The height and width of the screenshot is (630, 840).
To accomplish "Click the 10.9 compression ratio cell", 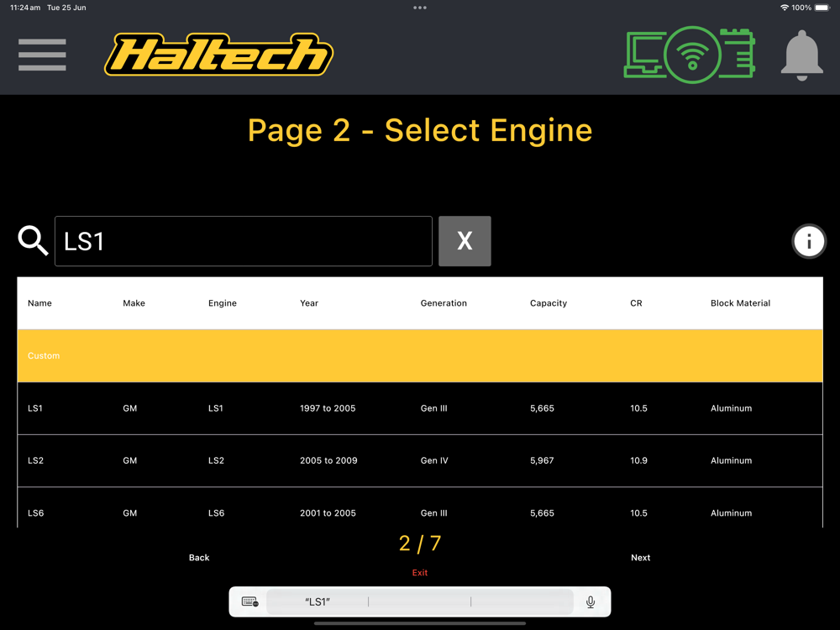I will [638, 460].
